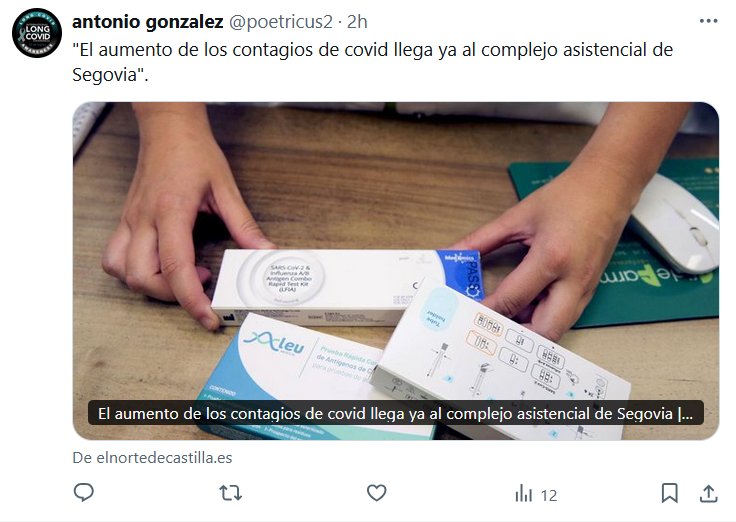Click the view count number 12
The image size is (736, 522).
coord(549,496)
